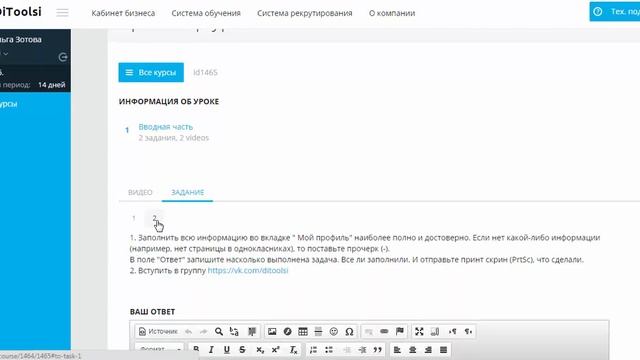This screenshot has height=360, width=640.
Task: Click the '14 дней' period value
Action: tap(51, 85)
